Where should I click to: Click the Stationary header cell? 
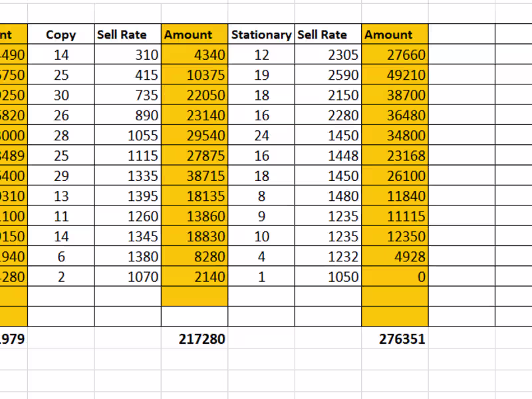click(x=261, y=35)
